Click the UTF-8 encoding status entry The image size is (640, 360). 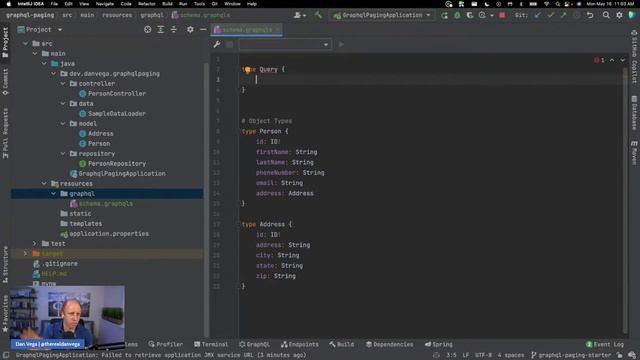click(483, 355)
